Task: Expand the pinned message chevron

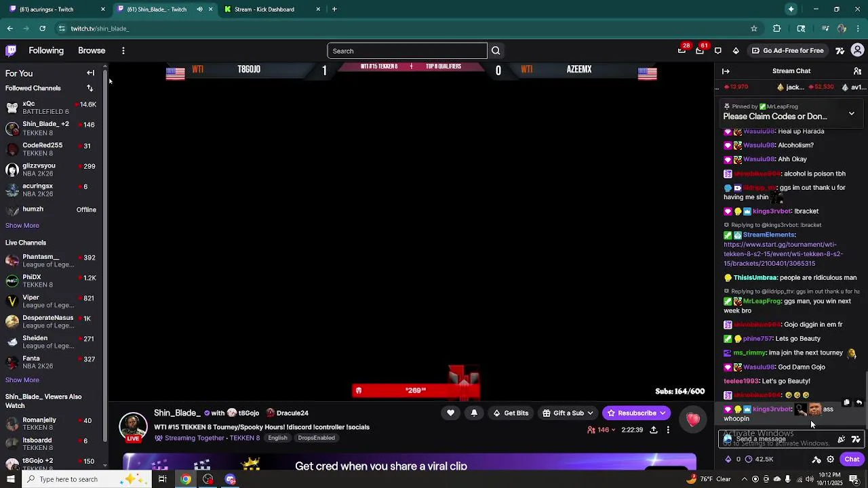Action: point(852,114)
